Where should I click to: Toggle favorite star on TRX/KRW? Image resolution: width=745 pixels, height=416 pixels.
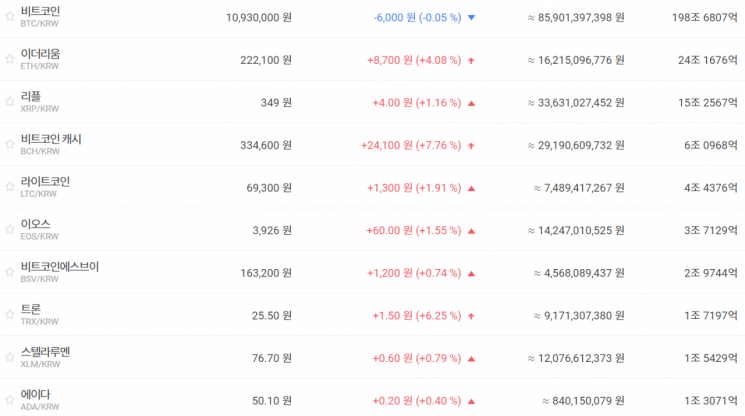pos(10,314)
